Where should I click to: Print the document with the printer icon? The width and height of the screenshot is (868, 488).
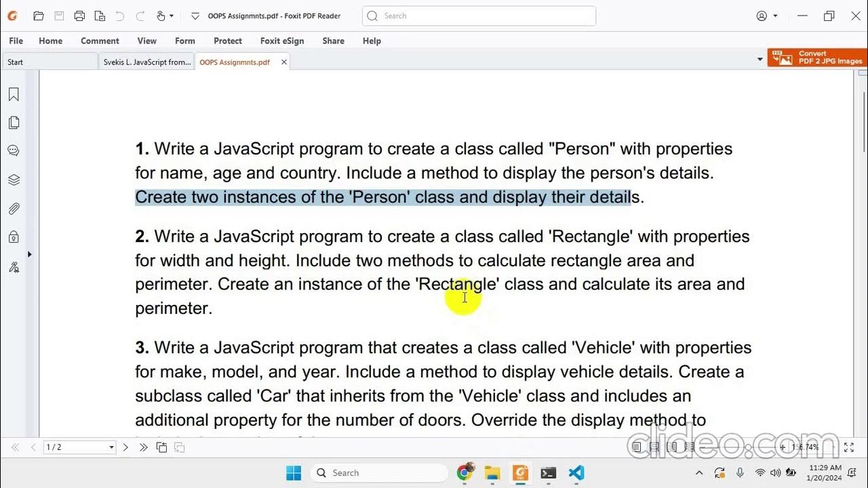click(x=79, y=16)
